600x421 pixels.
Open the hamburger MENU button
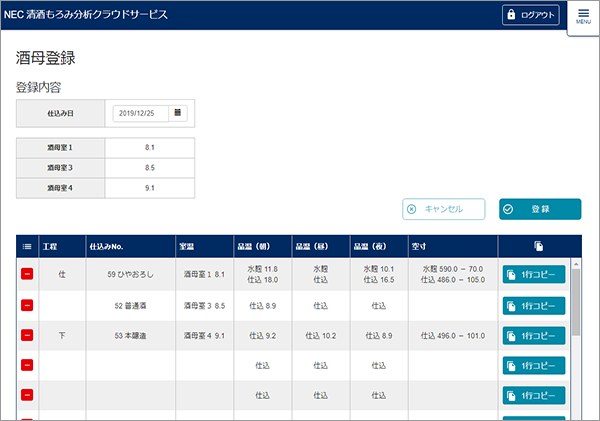coord(583,15)
